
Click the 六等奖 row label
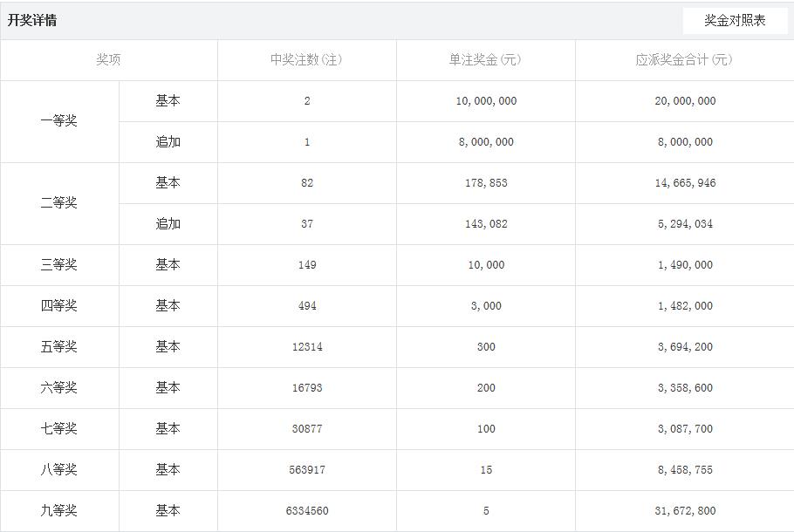click(58, 388)
